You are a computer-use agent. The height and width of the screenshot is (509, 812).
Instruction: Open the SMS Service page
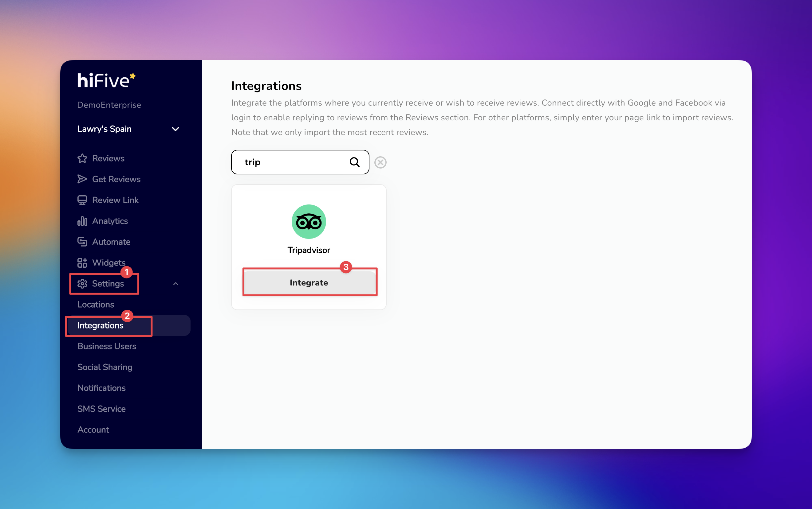click(101, 409)
